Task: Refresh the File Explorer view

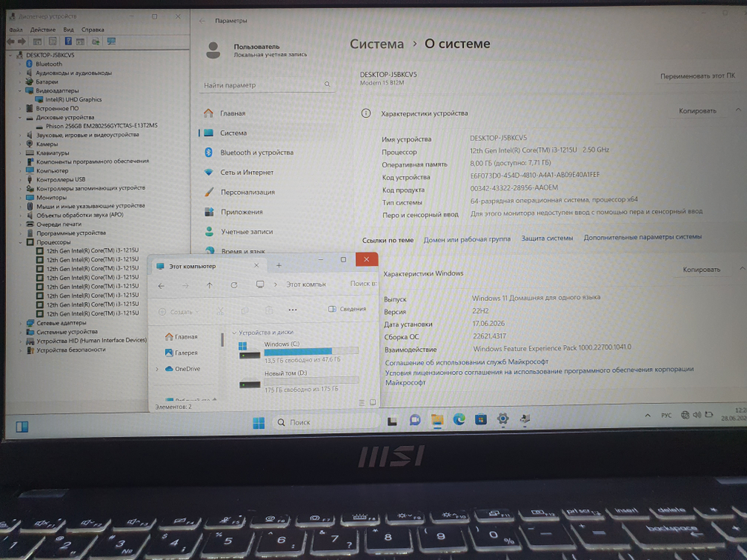Action: (234, 285)
